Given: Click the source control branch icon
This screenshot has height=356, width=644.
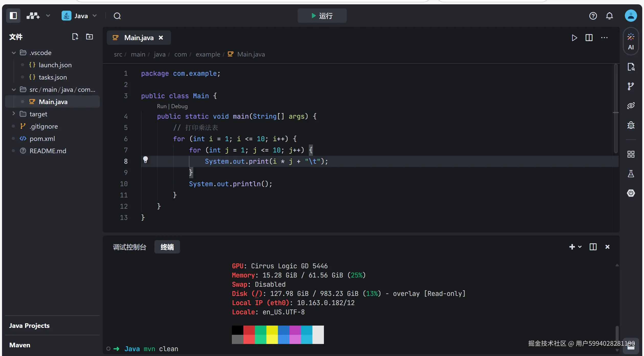Looking at the screenshot, I should (x=630, y=86).
